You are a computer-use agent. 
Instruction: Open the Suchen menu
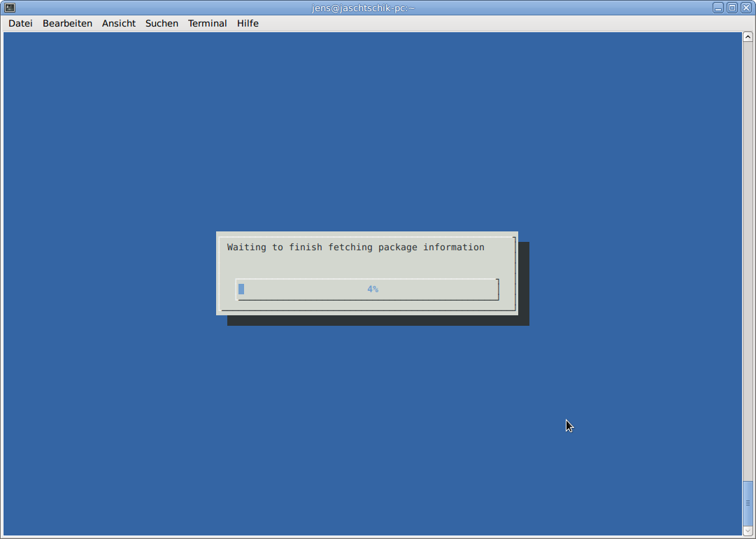click(x=162, y=23)
